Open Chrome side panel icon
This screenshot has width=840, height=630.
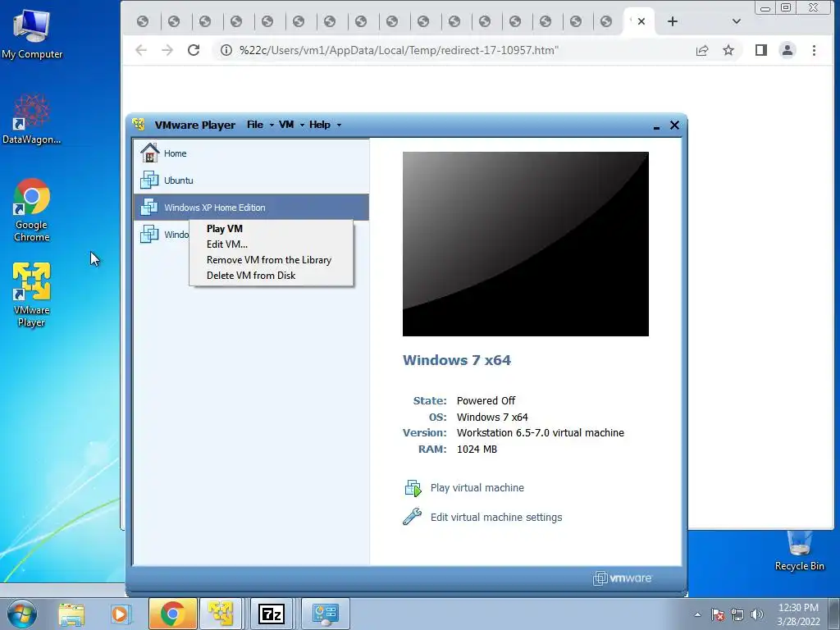coord(760,50)
